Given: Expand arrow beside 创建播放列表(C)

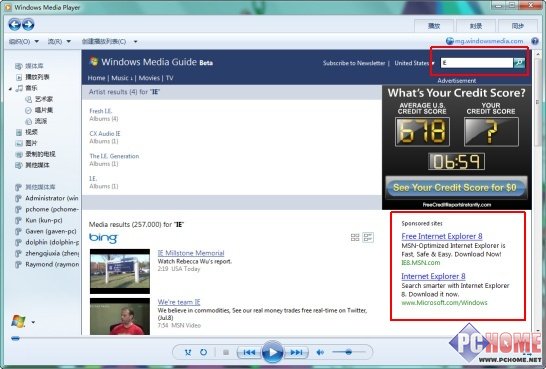Looking at the screenshot, I should [x=135, y=42].
